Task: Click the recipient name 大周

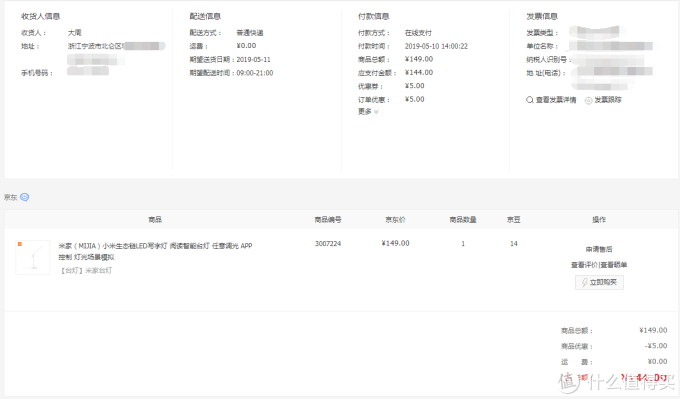Action: (75, 33)
